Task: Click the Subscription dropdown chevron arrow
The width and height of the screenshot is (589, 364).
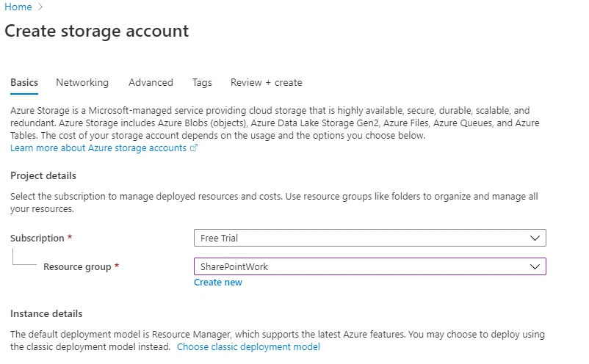Action: coord(535,238)
